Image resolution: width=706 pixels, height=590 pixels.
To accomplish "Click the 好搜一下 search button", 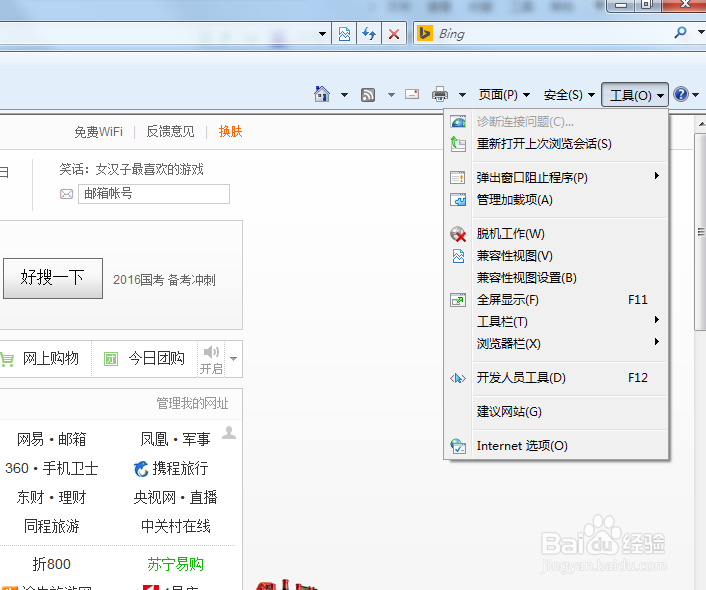I will tap(53, 278).
